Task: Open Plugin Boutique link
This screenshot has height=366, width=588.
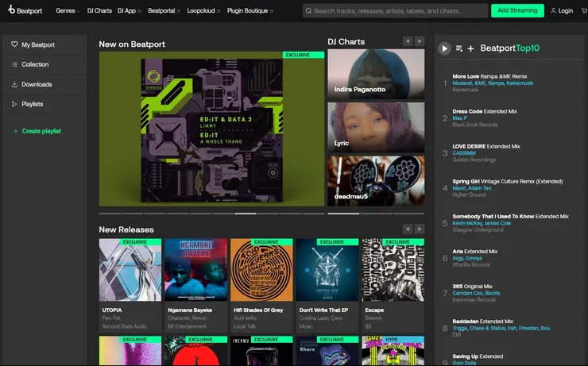Action: [250, 11]
